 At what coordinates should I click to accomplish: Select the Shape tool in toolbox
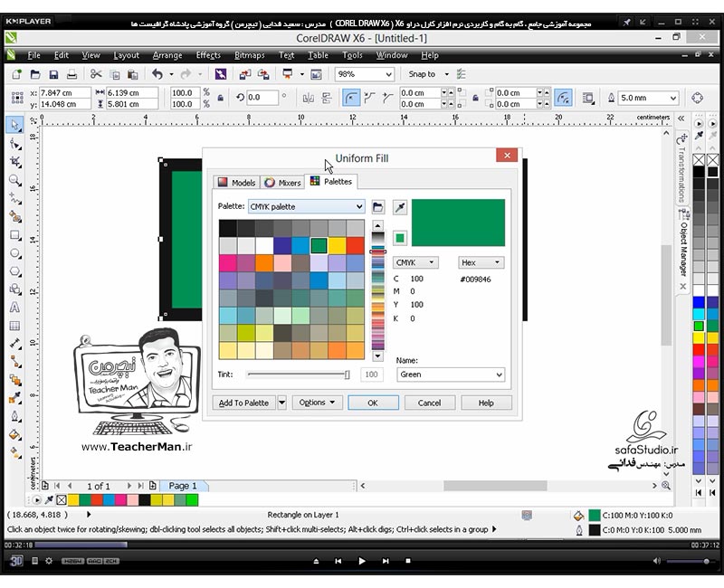pos(14,144)
